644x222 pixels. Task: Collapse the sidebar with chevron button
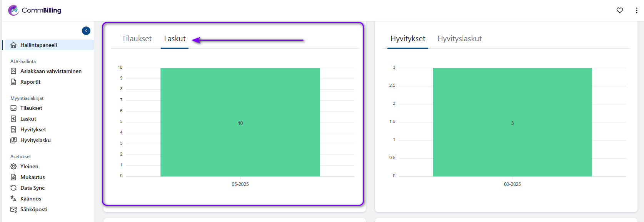click(x=86, y=31)
